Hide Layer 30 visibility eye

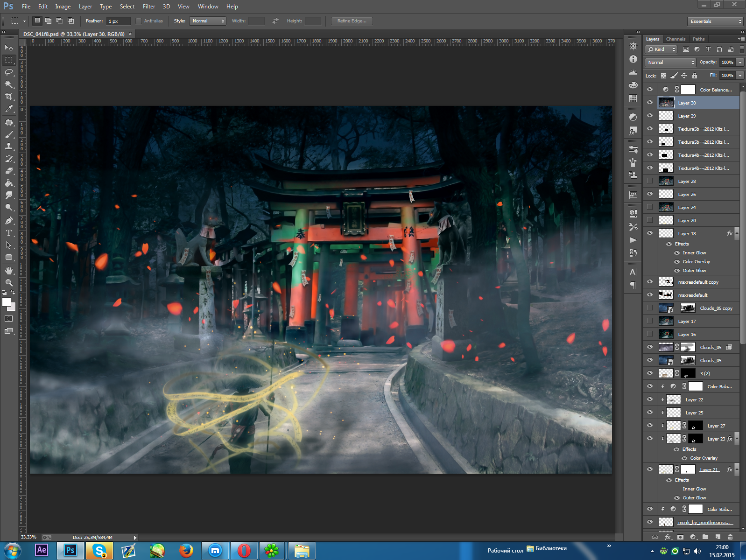[x=650, y=103]
